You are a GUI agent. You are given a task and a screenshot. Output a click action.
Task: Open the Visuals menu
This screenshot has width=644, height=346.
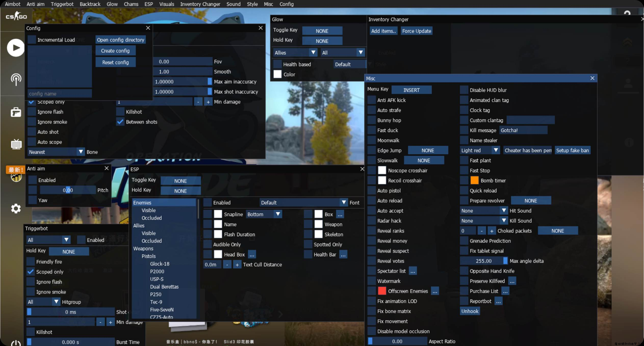(166, 4)
